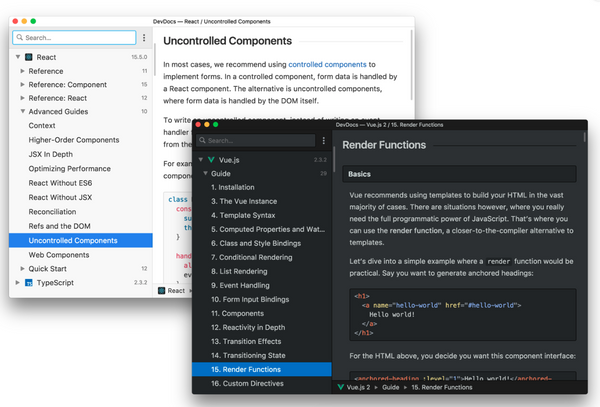Screen dimensions: 600x407
Task: Click the sidebar scrollbar in dark window
Action: tap(334, 160)
